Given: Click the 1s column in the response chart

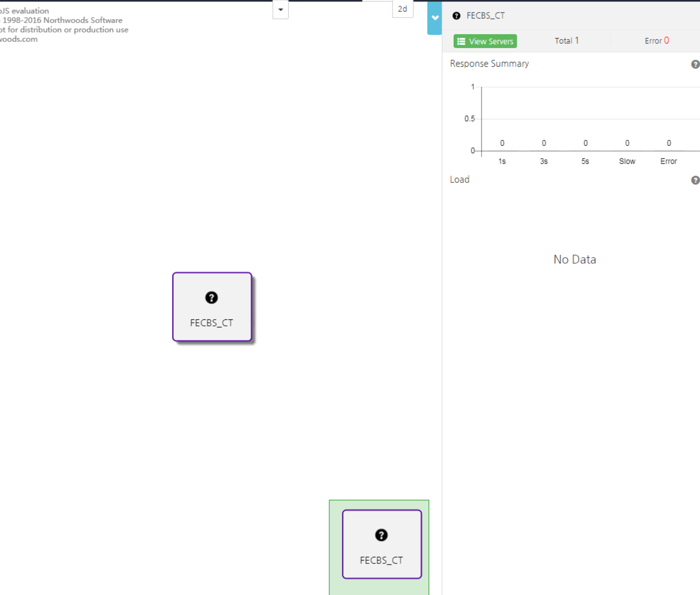Looking at the screenshot, I should coord(502,161).
